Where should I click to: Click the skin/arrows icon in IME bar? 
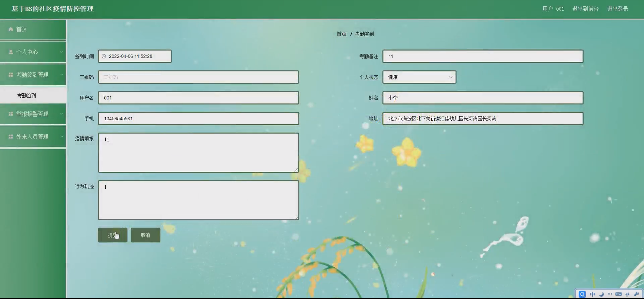pyautogui.click(x=628, y=294)
